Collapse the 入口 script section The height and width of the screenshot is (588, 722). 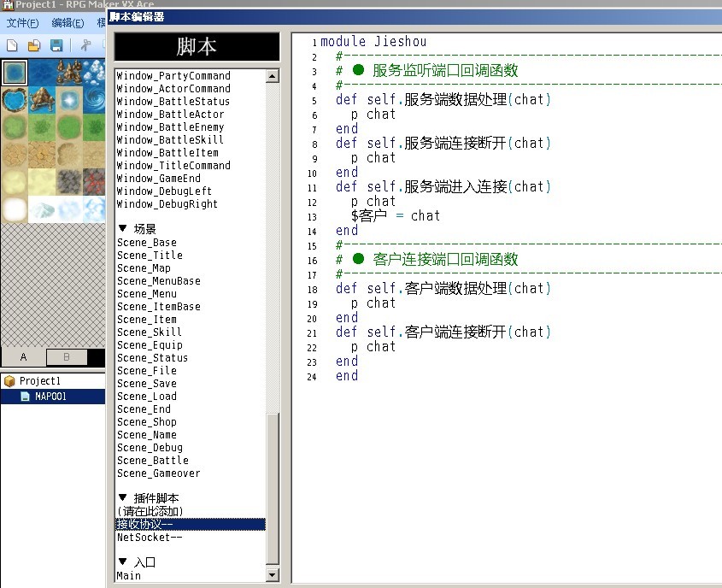122,561
